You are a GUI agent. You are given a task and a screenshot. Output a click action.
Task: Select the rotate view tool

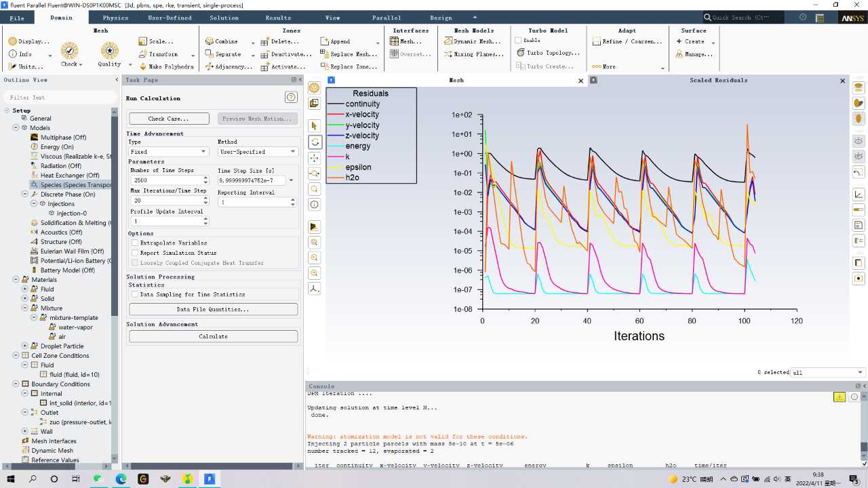point(314,142)
